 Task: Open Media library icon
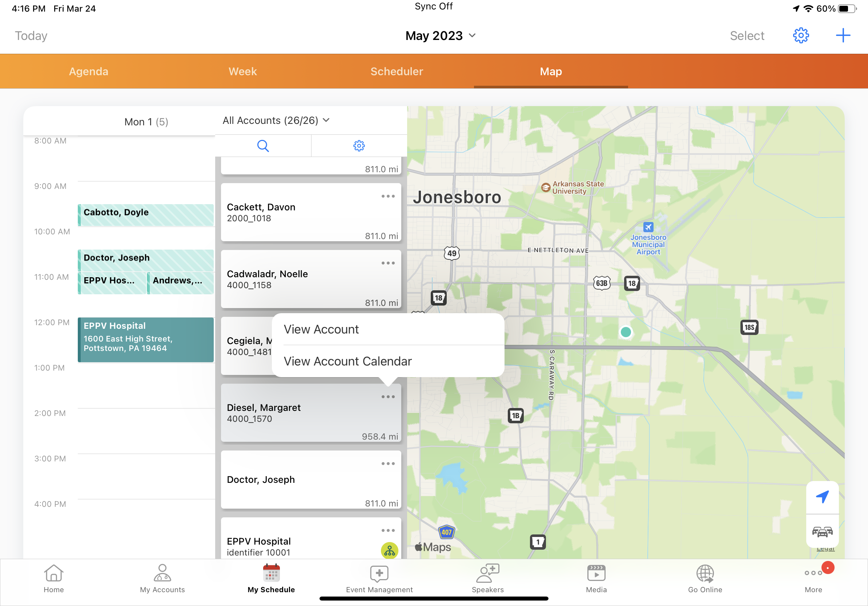[x=596, y=578]
